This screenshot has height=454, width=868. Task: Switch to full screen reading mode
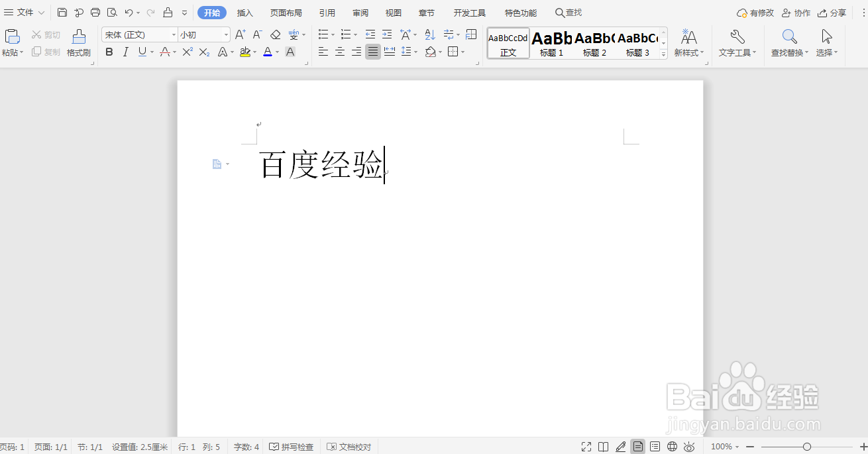(x=586, y=446)
